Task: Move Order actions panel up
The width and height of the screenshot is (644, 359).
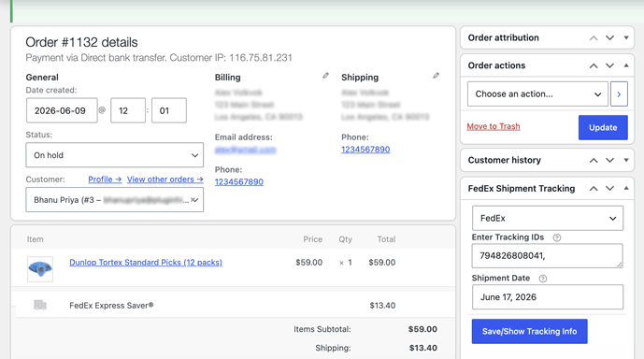Action: click(x=594, y=65)
